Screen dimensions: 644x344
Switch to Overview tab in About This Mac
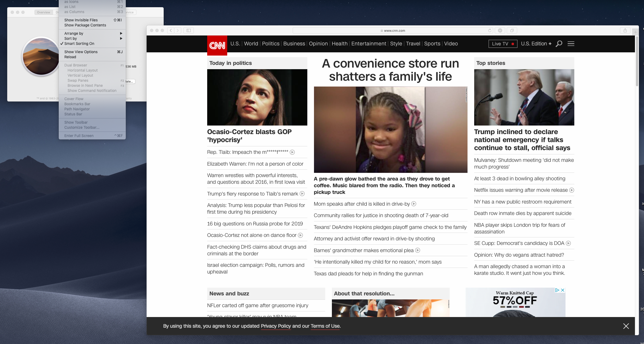click(44, 12)
